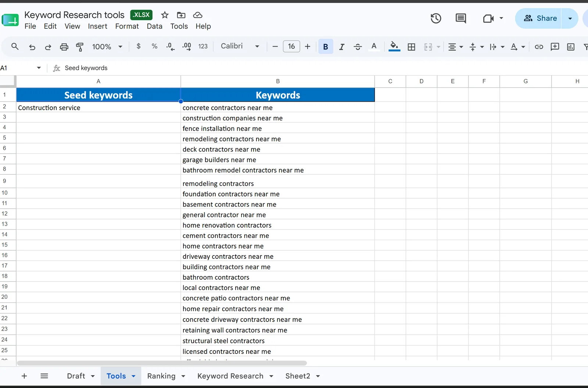Expand the merge cells options arrow
Screen dimensions: 588x388
438,47
